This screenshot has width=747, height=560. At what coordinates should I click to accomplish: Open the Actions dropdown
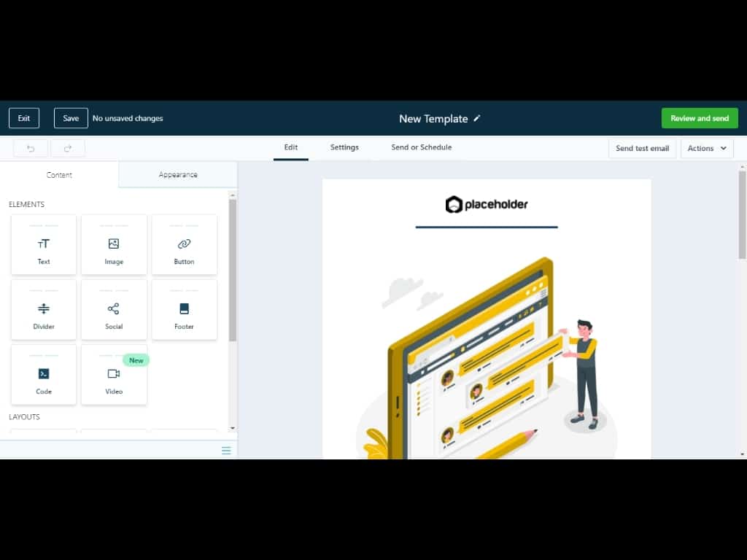(x=707, y=148)
